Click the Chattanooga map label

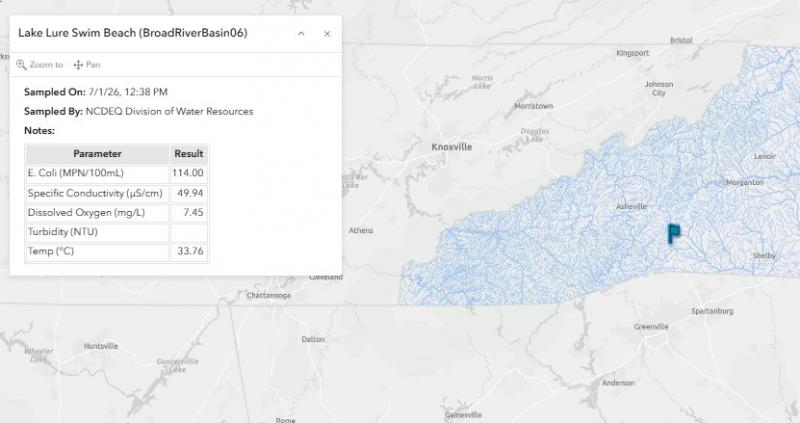(x=269, y=295)
